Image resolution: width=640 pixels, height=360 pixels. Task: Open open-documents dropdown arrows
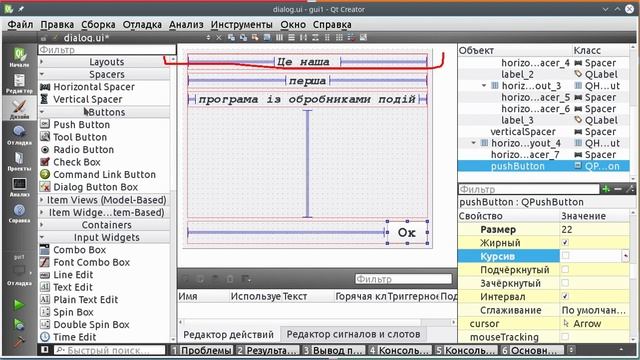pyautogui.click(x=208, y=38)
